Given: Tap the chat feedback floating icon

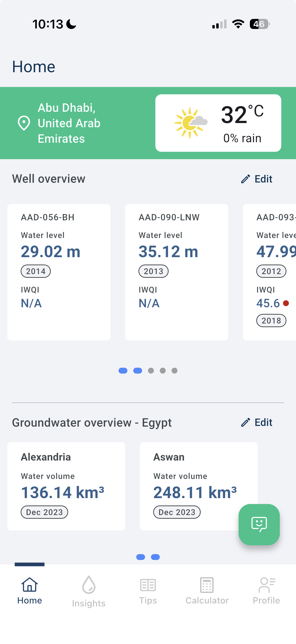Looking at the screenshot, I should click(259, 524).
